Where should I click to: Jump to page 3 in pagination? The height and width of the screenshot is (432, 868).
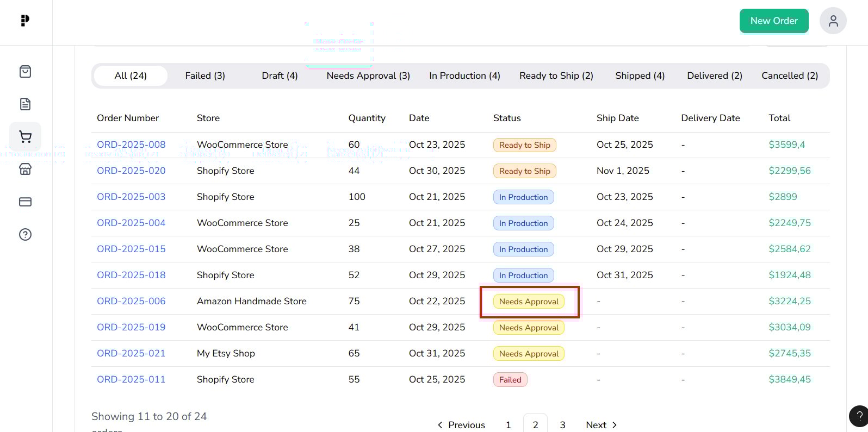click(562, 425)
